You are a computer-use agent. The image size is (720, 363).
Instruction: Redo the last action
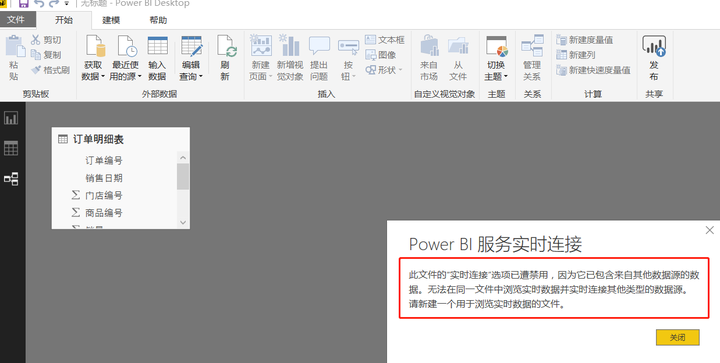pos(54,4)
